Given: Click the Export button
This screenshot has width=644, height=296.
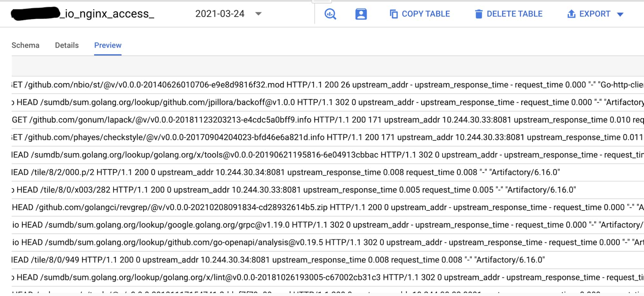Looking at the screenshot, I should pos(589,14).
